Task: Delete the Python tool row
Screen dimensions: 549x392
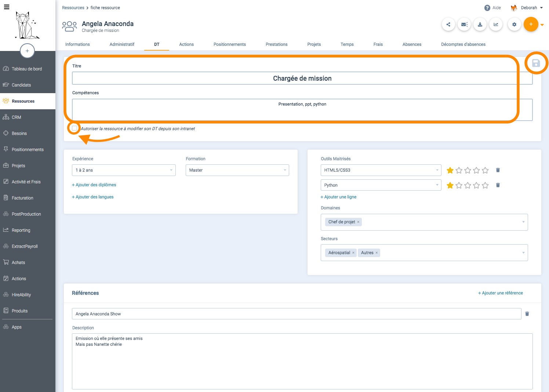Action: tap(498, 185)
